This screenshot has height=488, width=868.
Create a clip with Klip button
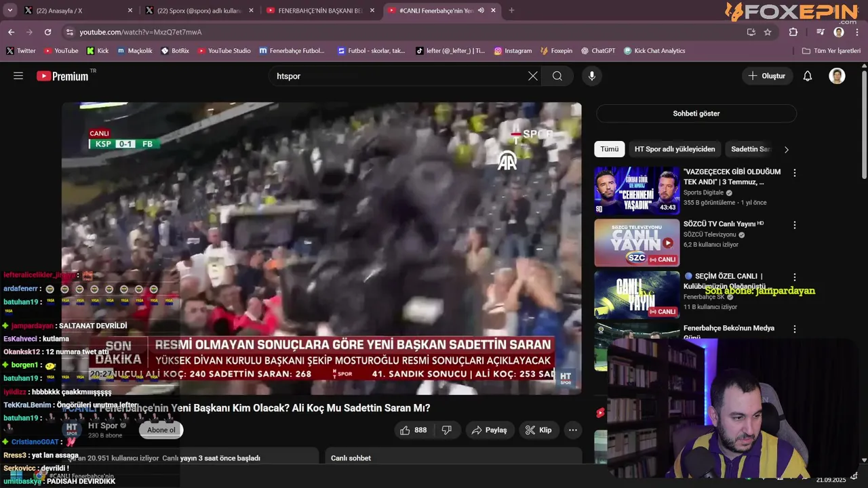tap(538, 430)
